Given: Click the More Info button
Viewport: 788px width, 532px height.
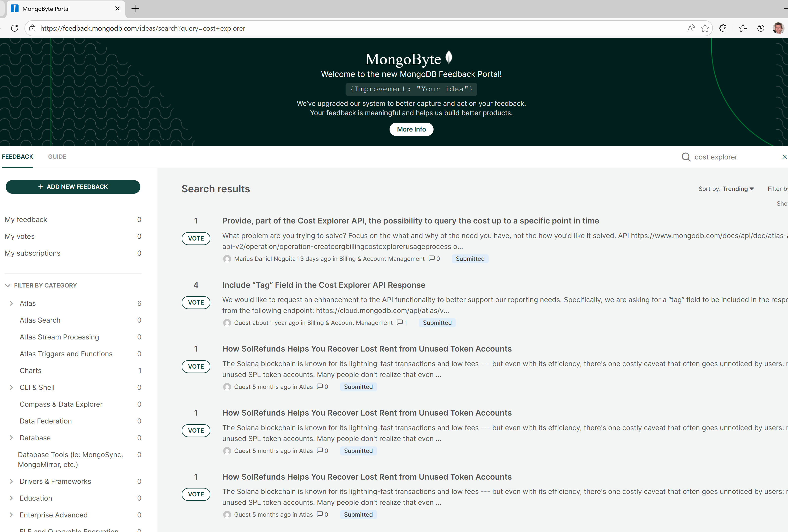Looking at the screenshot, I should point(411,129).
